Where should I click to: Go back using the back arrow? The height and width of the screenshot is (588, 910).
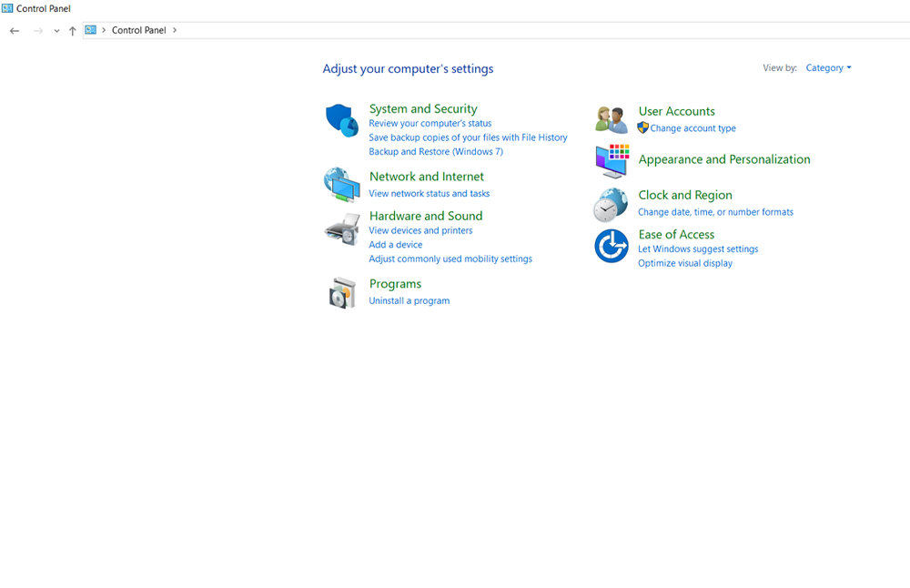click(x=15, y=31)
